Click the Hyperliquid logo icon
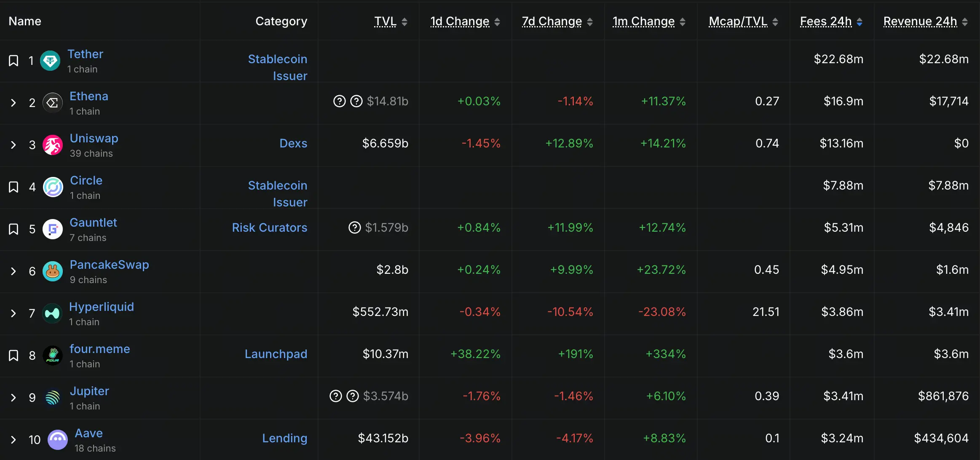The height and width of the screenshot is (460, 980). pos(53,313)
